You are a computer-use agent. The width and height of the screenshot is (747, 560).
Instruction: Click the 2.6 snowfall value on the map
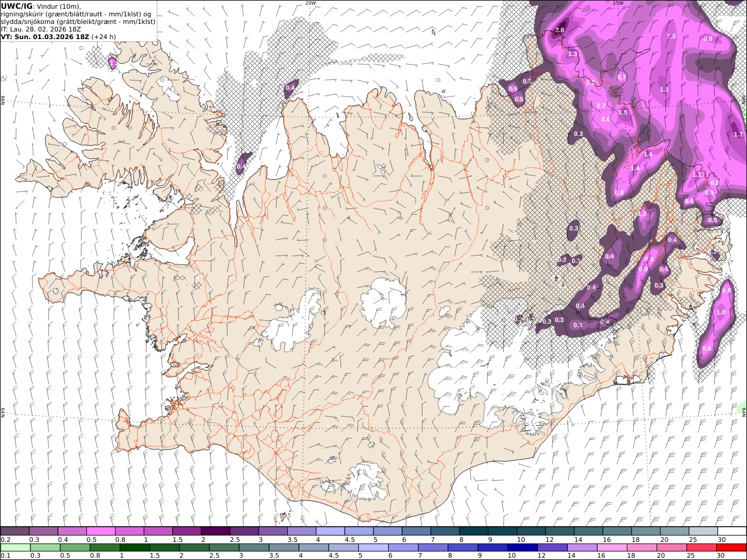click(x=560, y=30)
